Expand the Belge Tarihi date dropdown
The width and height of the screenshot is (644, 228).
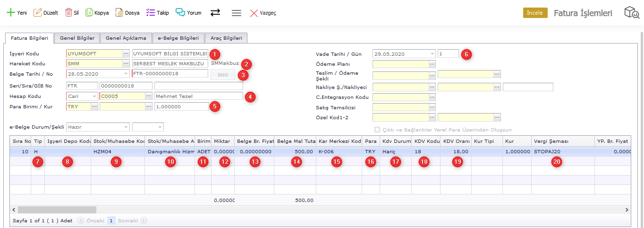click(126, 74)
